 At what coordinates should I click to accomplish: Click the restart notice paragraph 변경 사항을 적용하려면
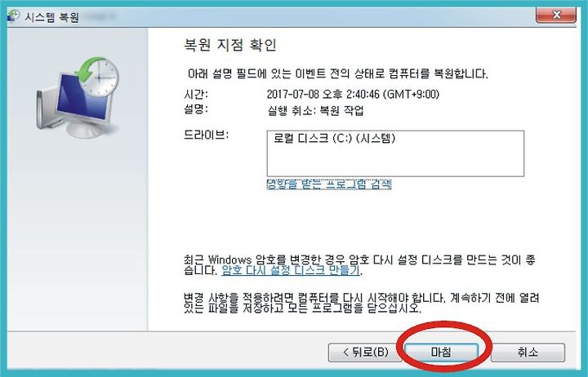[361, 303]
